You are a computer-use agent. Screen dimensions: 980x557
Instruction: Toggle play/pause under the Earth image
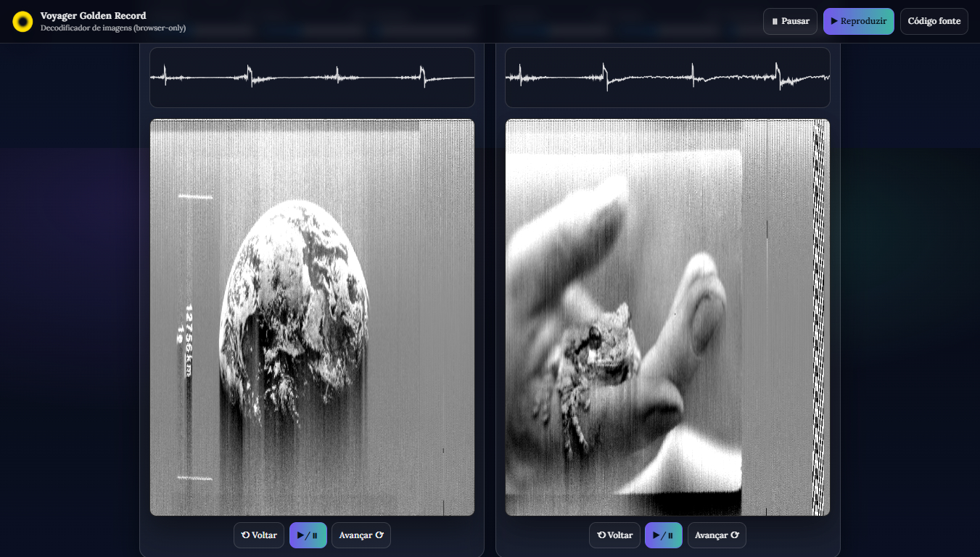[x=308, y=535]
